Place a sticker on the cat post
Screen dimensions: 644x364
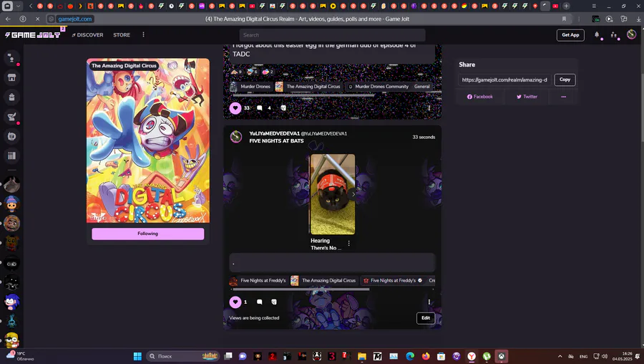pos(274,302)
